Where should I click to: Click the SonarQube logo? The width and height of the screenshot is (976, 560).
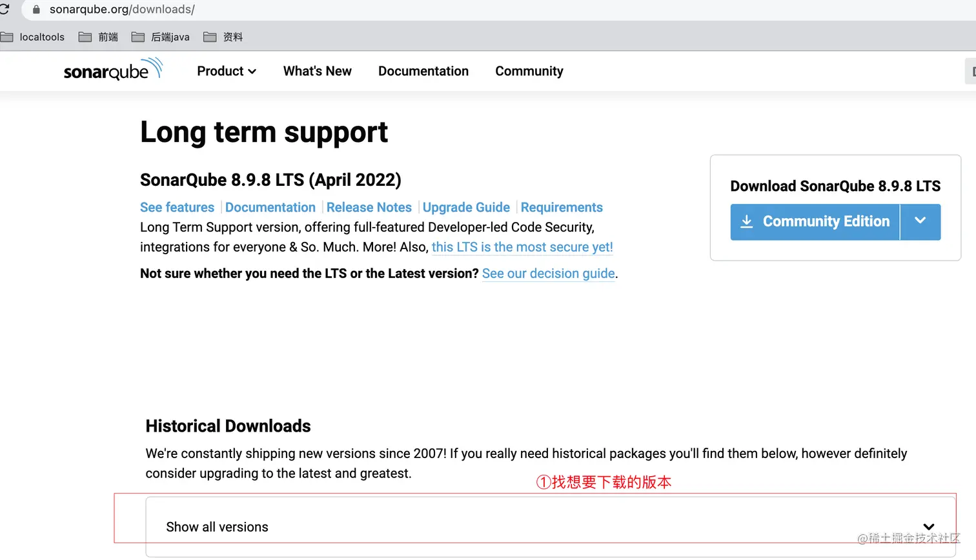pos(113,70)
